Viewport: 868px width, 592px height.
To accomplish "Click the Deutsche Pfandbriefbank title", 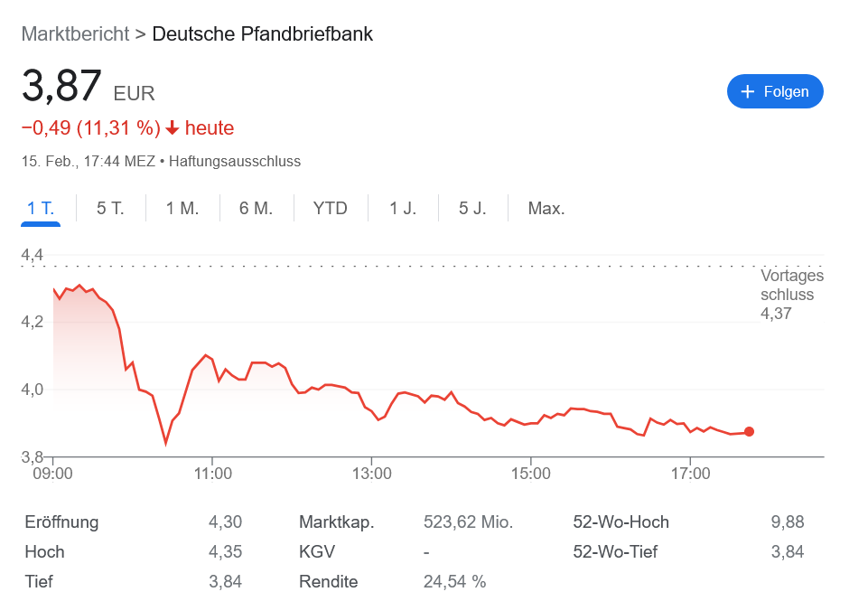I will (262, 34).
